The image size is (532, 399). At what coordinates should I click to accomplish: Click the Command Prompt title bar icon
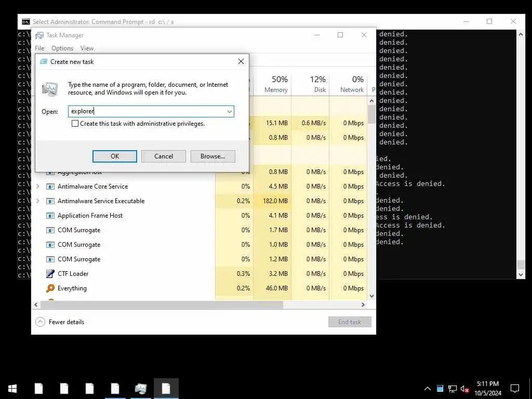(26, 22)
